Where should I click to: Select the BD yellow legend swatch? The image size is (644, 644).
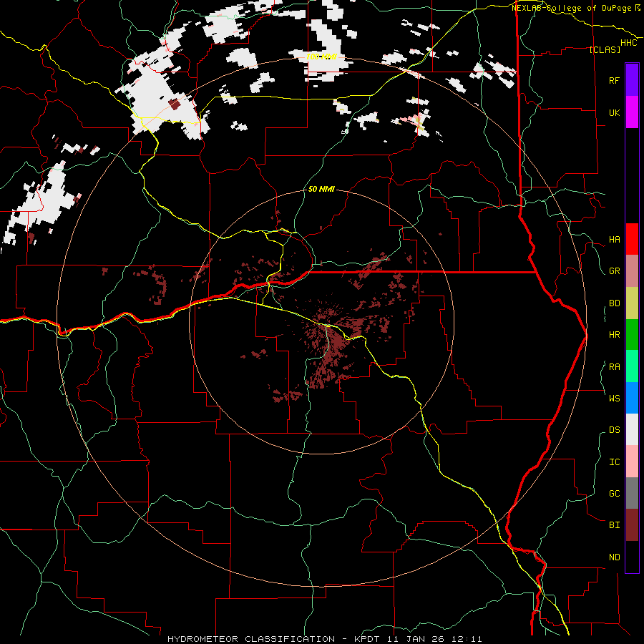pos(632,303)
